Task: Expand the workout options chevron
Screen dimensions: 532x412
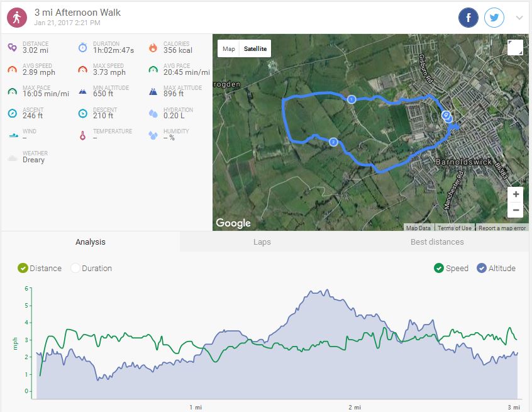Action: click(519, 18)
